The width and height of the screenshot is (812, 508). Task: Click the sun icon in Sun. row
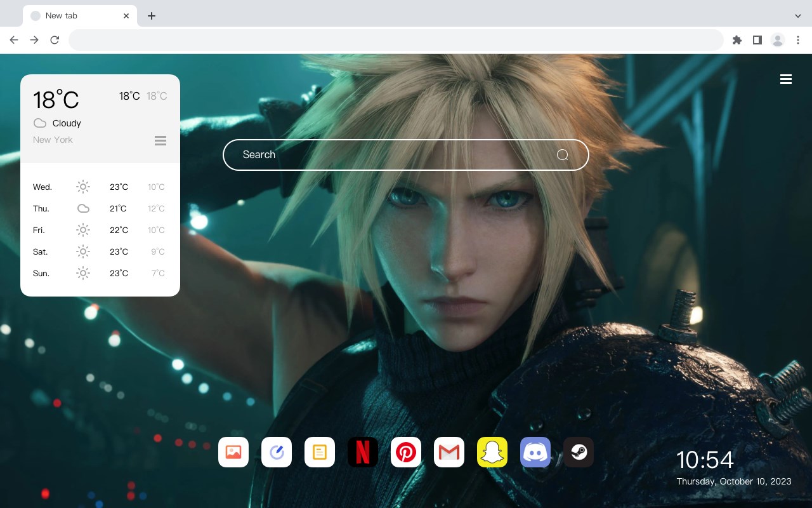pyautogui.click(x=83, y=273)
